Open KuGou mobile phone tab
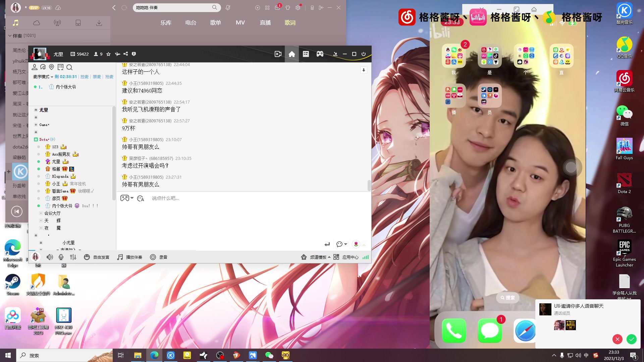644x362 pixels. click(x=78, y=23)
